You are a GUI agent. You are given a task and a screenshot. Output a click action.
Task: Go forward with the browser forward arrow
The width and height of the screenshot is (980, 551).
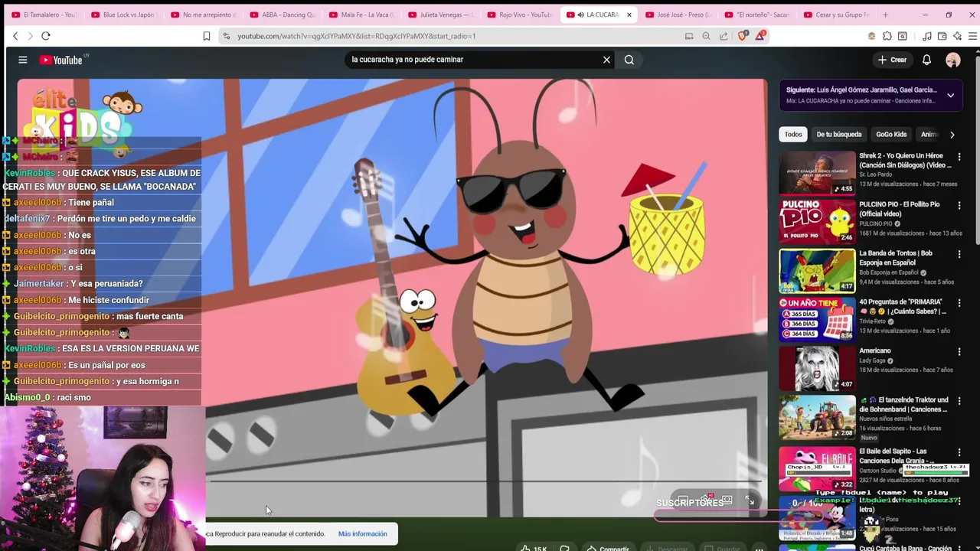[30, 36]
